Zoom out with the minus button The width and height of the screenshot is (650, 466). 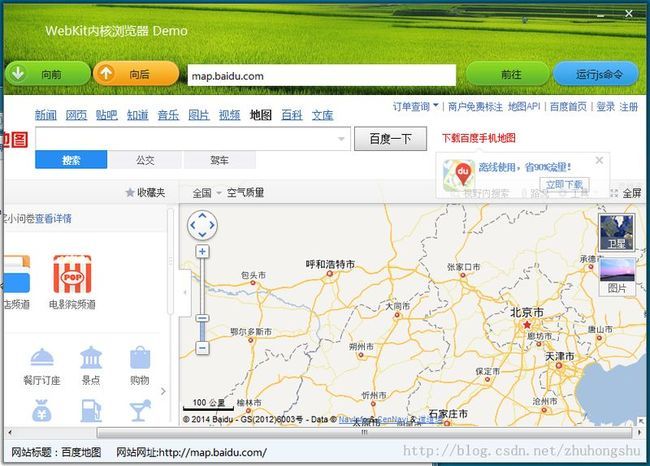coord(202,347)
